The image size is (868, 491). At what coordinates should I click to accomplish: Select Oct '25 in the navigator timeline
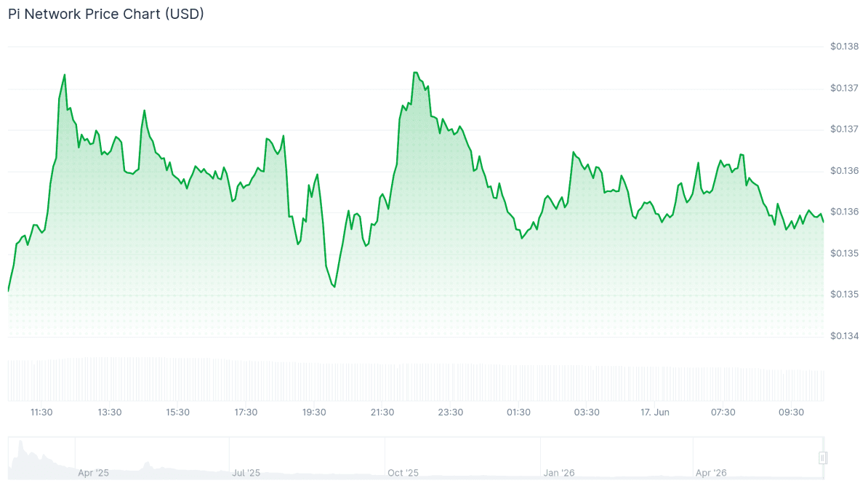(403, 473)
